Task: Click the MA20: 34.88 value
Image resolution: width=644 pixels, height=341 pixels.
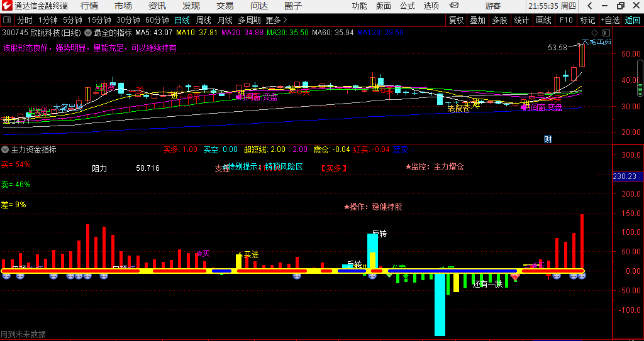Action: tap(242, 33)
